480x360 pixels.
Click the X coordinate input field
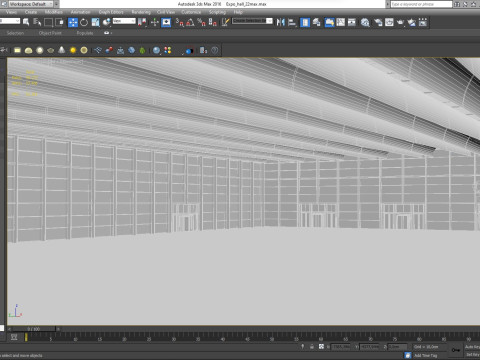click(341, 347)
